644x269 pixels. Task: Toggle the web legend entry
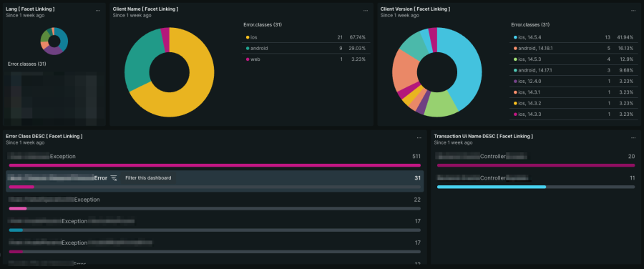click(x=306, y=59)
